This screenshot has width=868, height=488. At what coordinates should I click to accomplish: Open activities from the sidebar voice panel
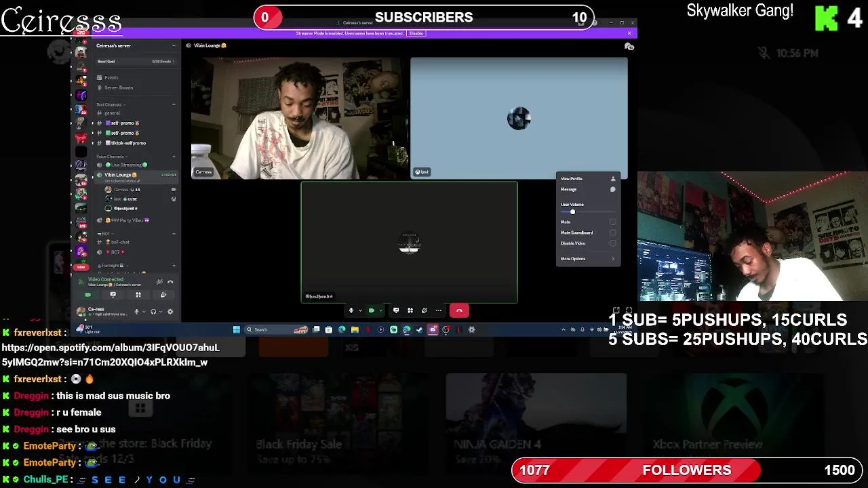tap(138, 295)
